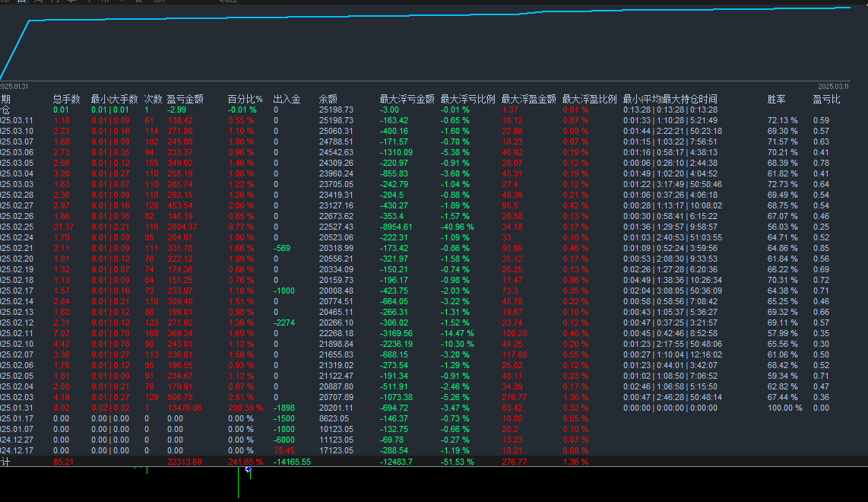Image resolution: width=868 pixels, height=502 pixels.
Task: Select lots value 7.07
Action: pos(62,334)
